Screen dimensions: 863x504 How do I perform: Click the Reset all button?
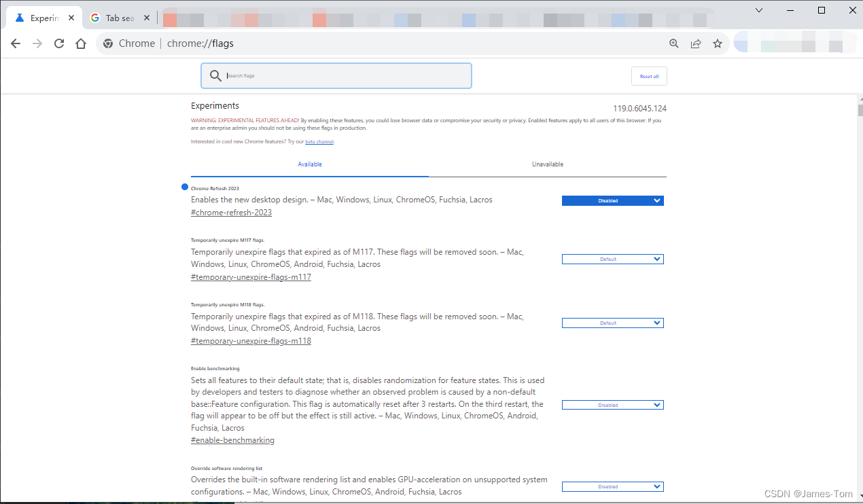649,76
